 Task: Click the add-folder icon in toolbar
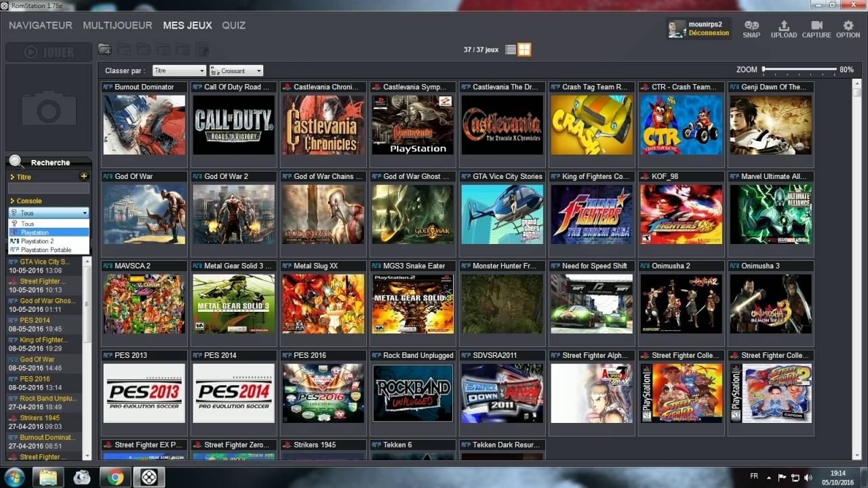point(104,49)
